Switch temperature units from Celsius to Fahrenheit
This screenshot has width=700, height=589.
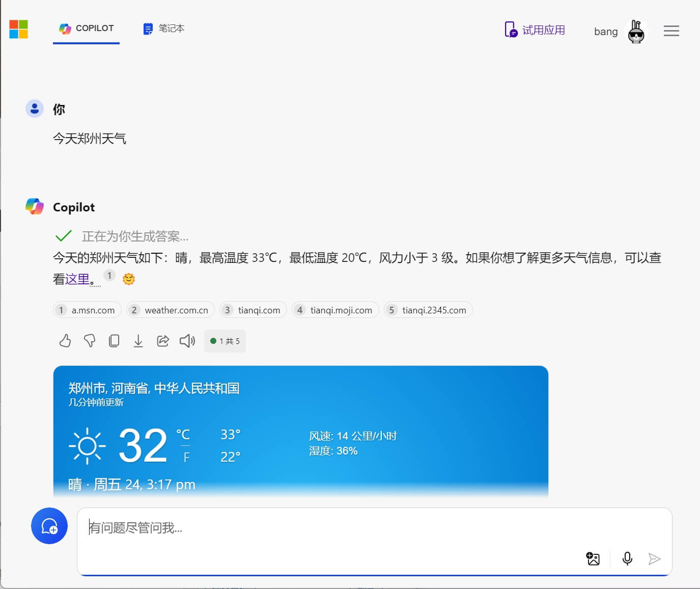[x=186, y=457]
